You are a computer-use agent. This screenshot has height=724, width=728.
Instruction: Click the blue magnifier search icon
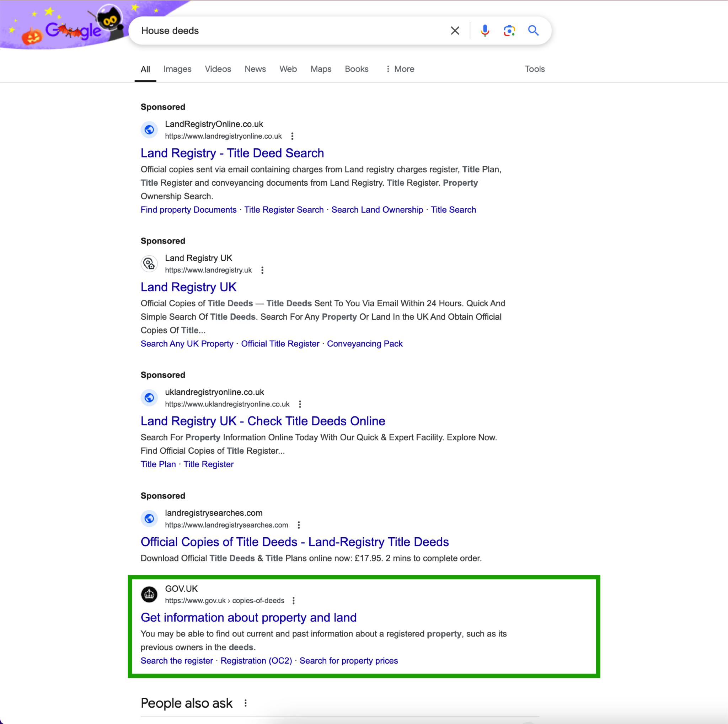(x=533, y=31)
